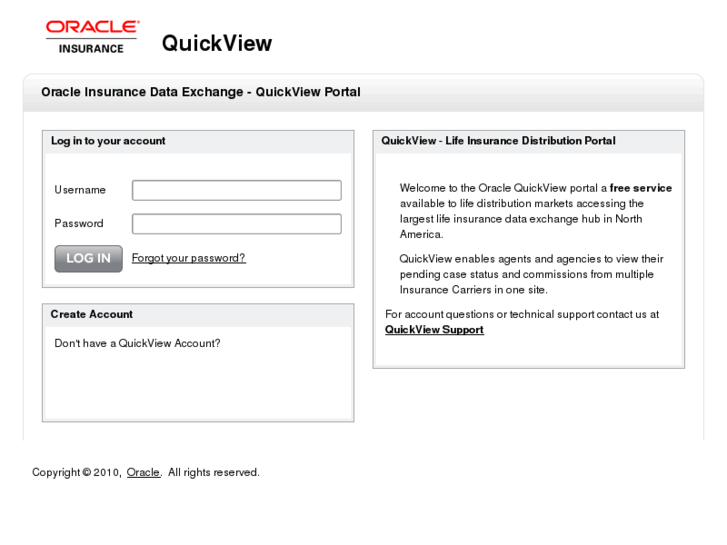
Task: Click the Password field label
Action: click(x=79, y=223)
